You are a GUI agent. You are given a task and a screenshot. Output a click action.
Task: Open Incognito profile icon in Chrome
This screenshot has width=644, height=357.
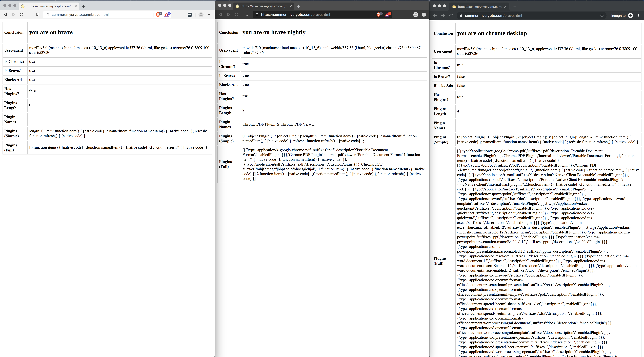tap(631, 15)
